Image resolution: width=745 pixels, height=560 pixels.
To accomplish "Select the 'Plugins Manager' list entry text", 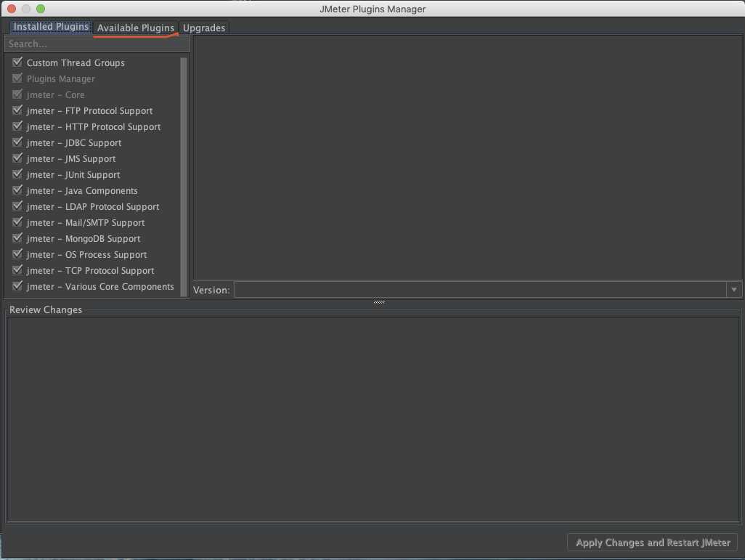I will point(61,79).
